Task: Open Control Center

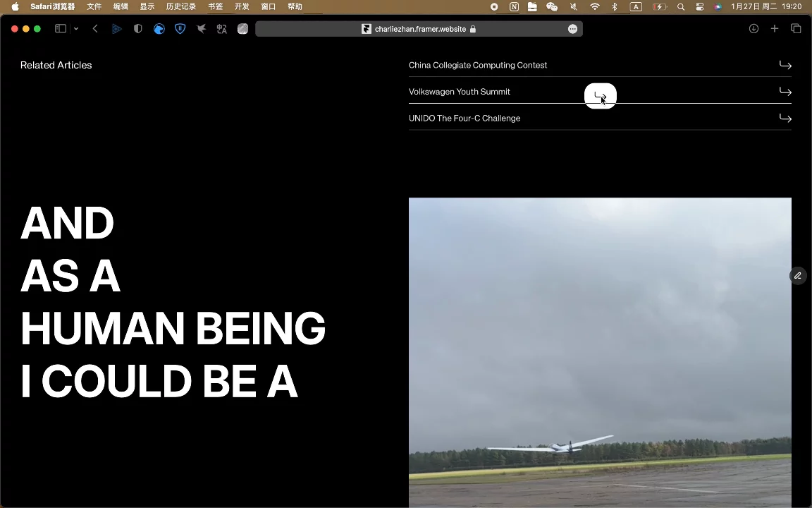Action: pos(700,7)
